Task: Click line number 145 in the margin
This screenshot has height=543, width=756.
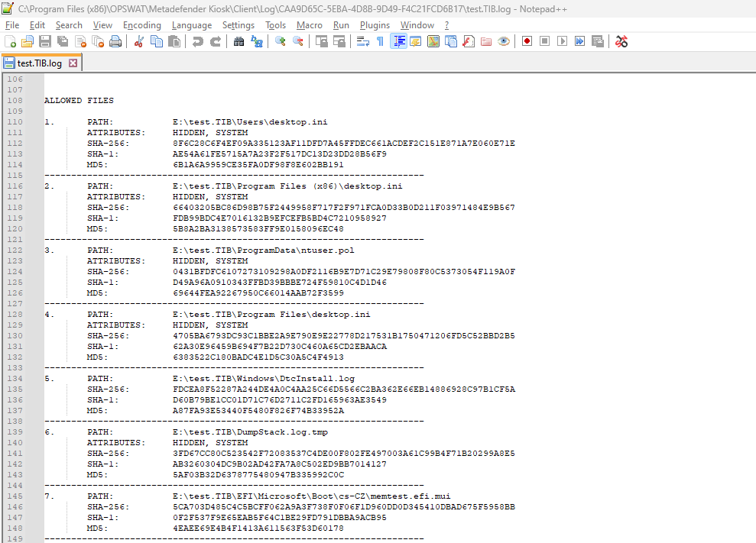Action: tap(15, 496)
